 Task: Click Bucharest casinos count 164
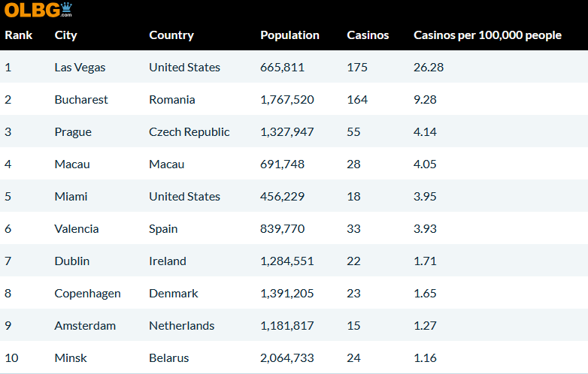tap(357, 100)
